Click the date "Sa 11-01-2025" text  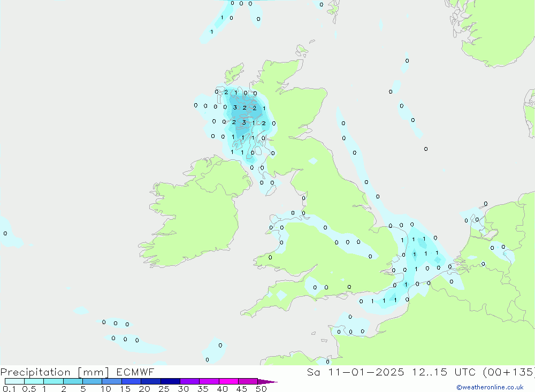[x=355, y=372]
